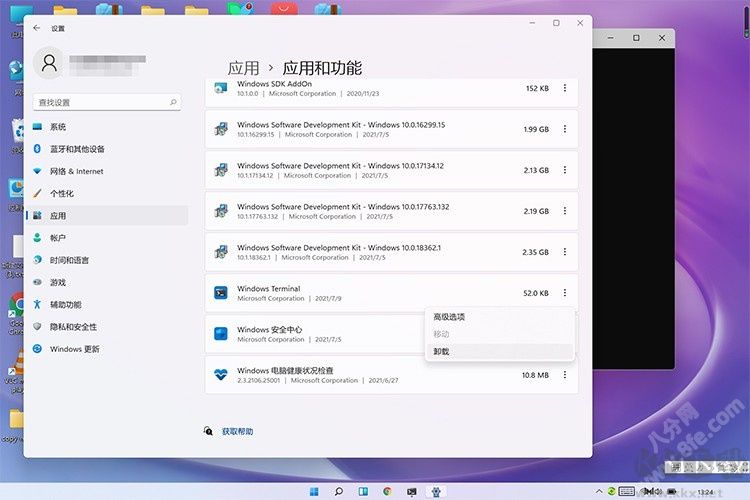Open more options for Kit 10.0.17134.12

(x=565, y=170)
